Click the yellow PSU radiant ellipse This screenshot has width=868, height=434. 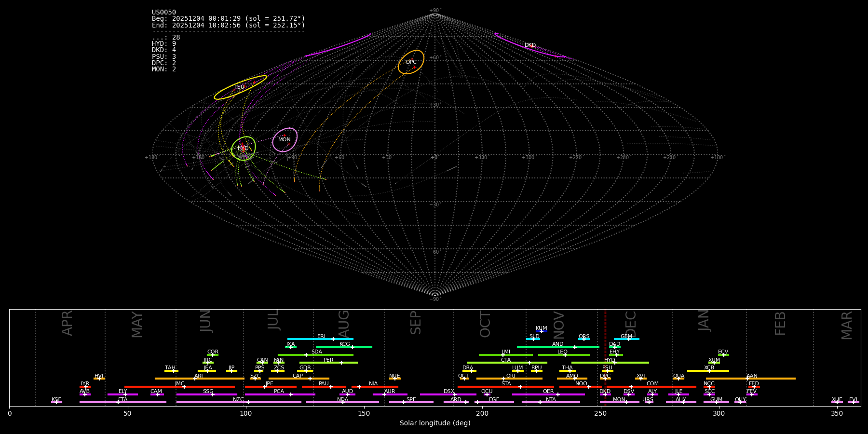pyautogui.click(x=240, y=87)
